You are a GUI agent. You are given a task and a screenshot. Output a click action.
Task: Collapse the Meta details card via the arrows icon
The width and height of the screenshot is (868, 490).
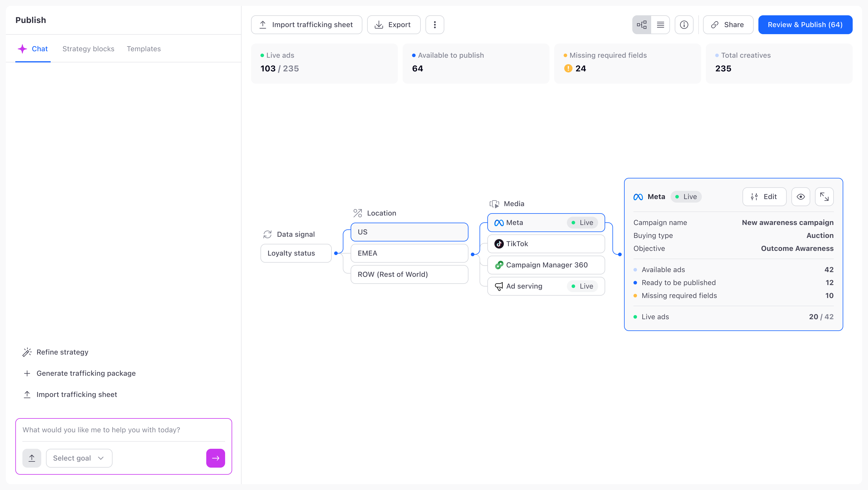click(x=824, y=197)
